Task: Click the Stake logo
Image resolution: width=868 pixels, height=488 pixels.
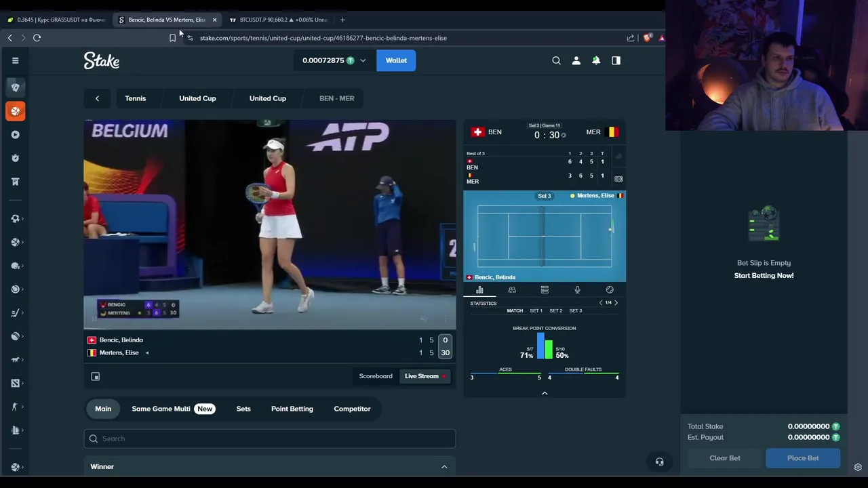Action: click(x=102, y=60)
